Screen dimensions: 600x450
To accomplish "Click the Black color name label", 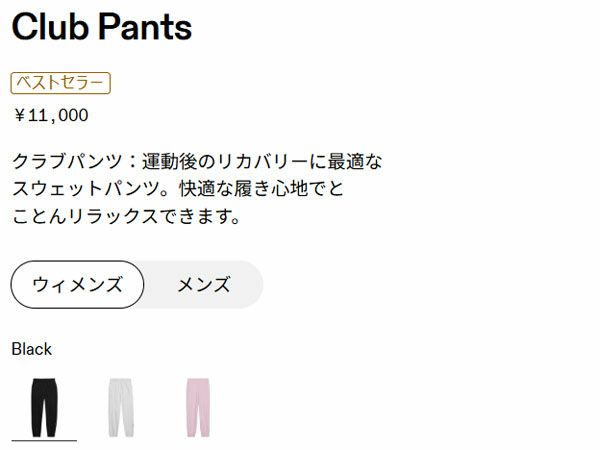I will pos(31,349).
